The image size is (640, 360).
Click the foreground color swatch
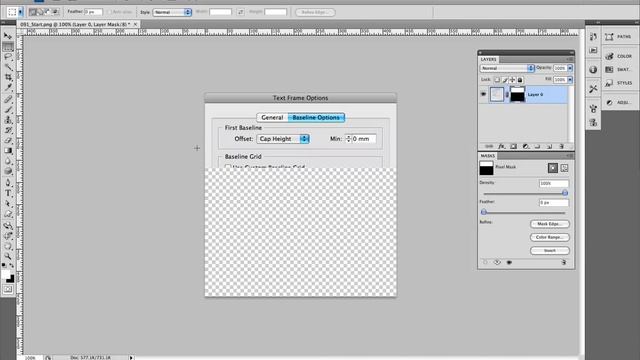[6, 275]
